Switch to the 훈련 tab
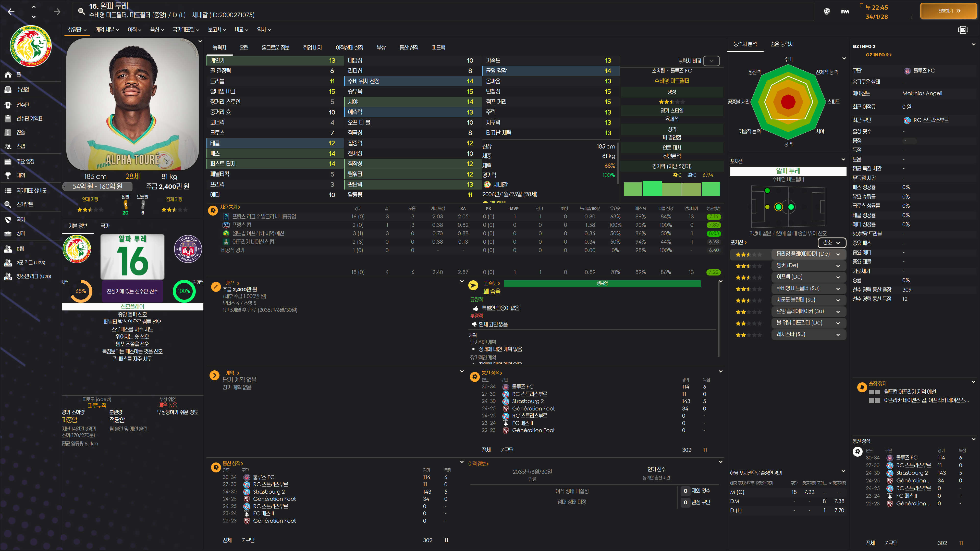Viewport: 980px width, 551px height. coord(244,47)
